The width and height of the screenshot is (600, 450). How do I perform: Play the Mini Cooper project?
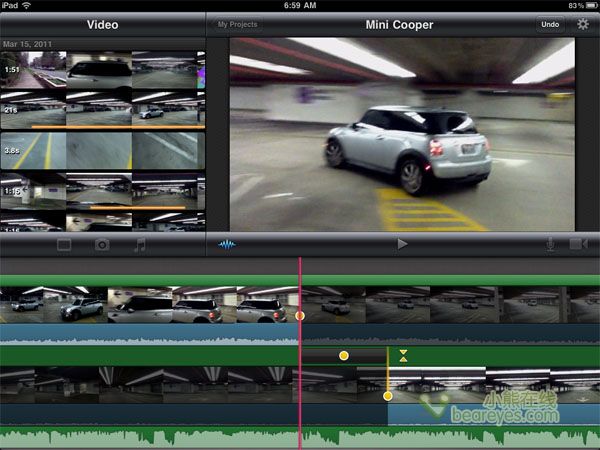[x=402, y=244]
